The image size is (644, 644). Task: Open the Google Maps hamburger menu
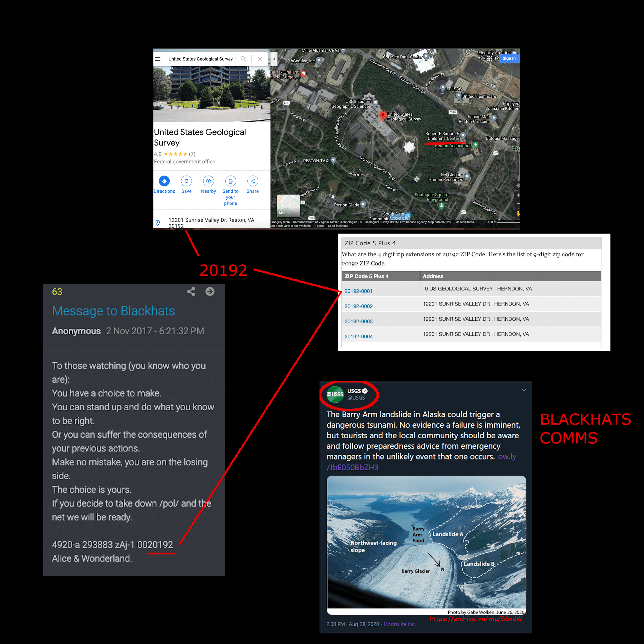coord(158,59)
